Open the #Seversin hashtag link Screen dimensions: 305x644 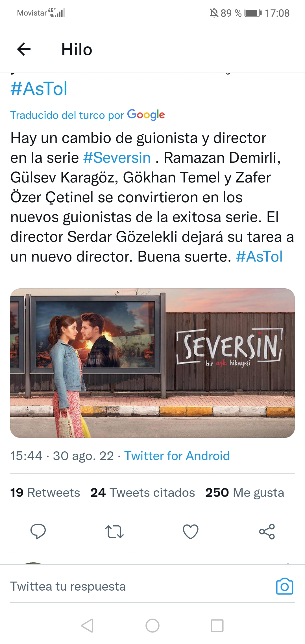[x=117, y=158]
